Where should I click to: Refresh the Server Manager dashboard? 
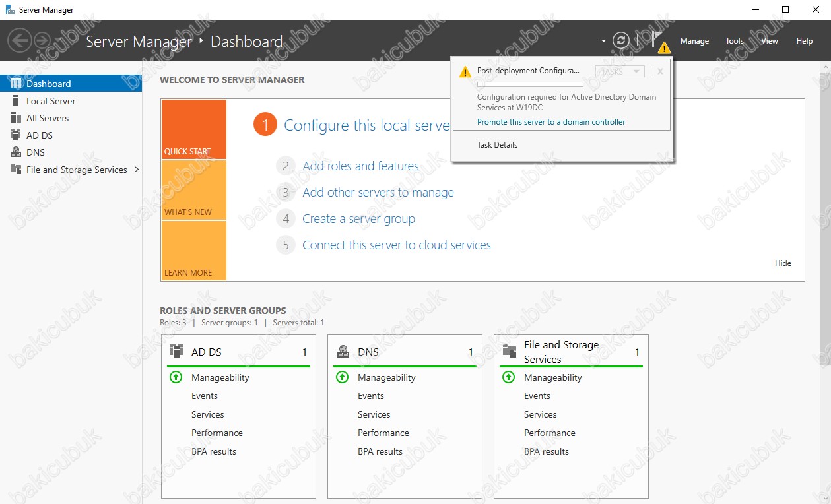(x=620, y=40)
